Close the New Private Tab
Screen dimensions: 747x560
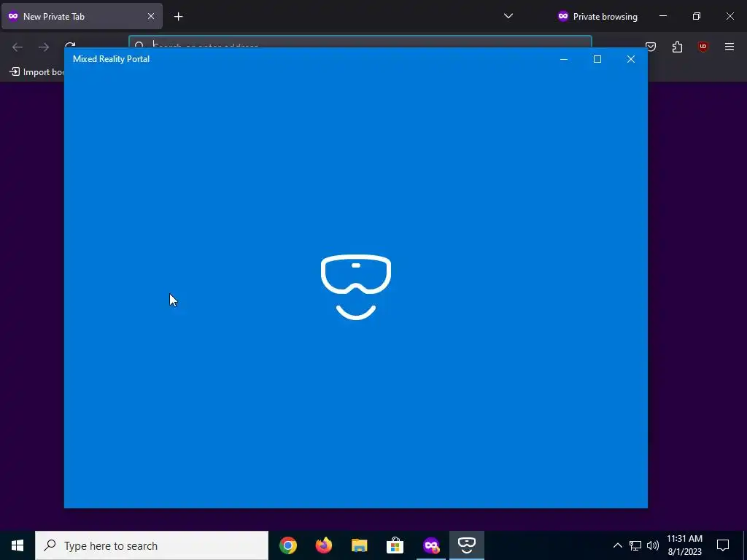click(150, 17)
